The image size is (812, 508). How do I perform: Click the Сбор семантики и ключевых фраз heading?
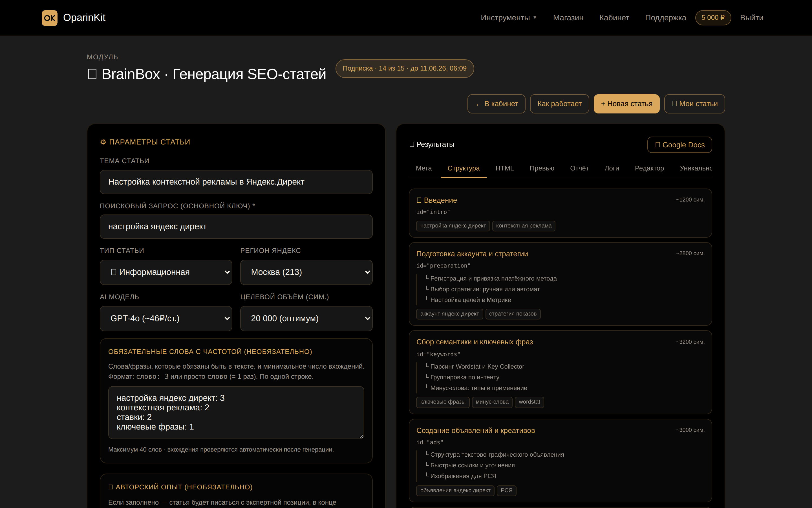click(x=475, y=342)
